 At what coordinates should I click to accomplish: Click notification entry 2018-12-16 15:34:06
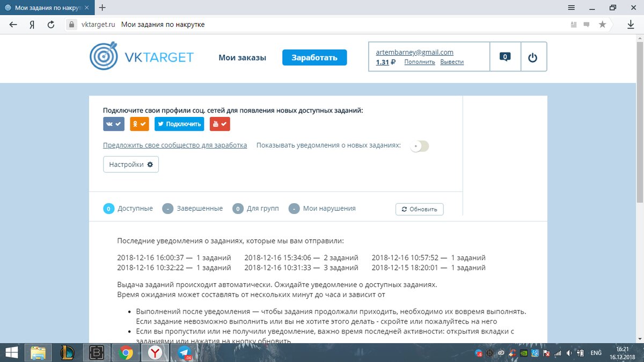tap(301, 257)
